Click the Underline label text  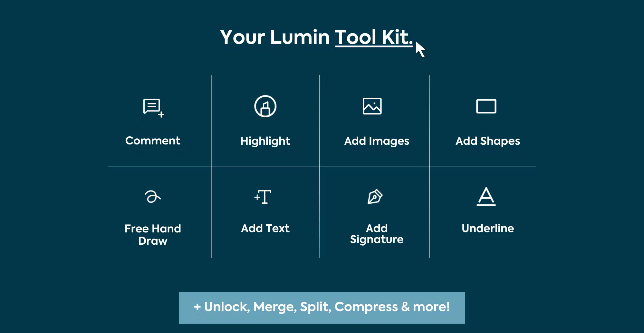pyautogui.click(x=488, y=228)
